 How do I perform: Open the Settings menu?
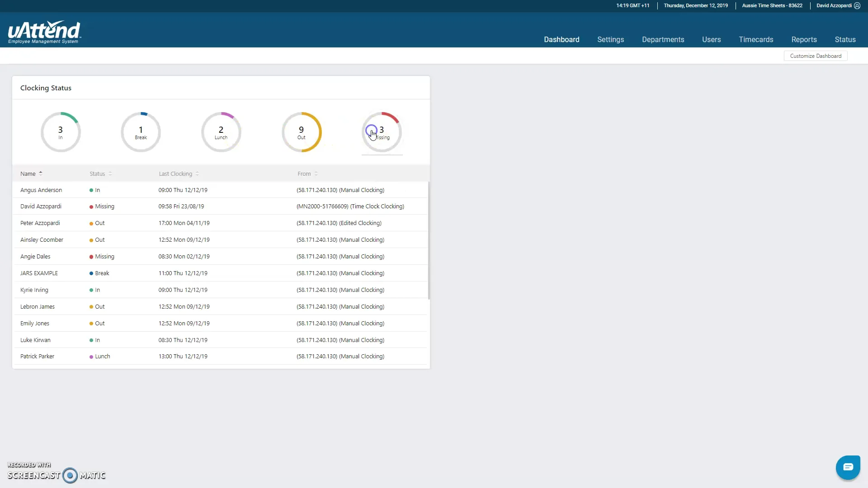pos(610,39)
